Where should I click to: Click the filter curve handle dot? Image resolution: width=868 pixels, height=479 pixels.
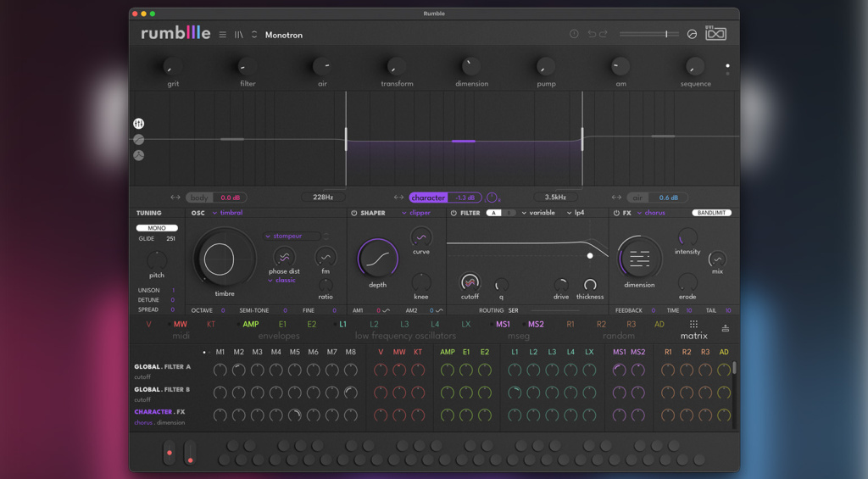coord(590,256)
